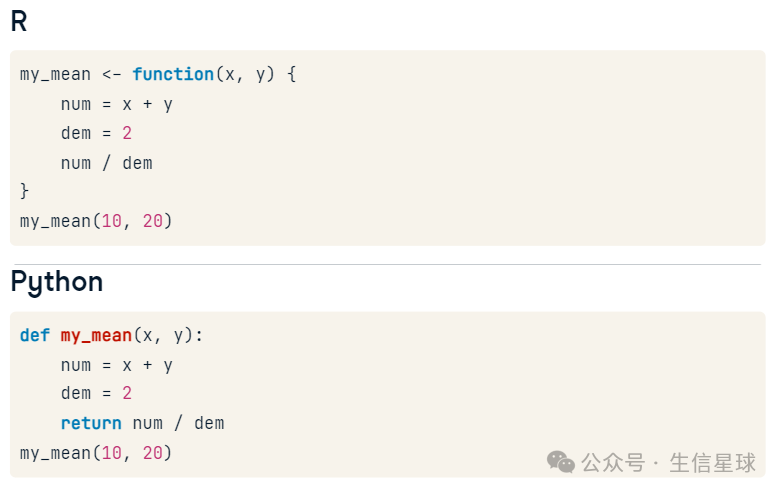The width and height of the screenshot is (780, 493).
Task: Click the closing curly brace in R code
Action: (x=24, y=191)
